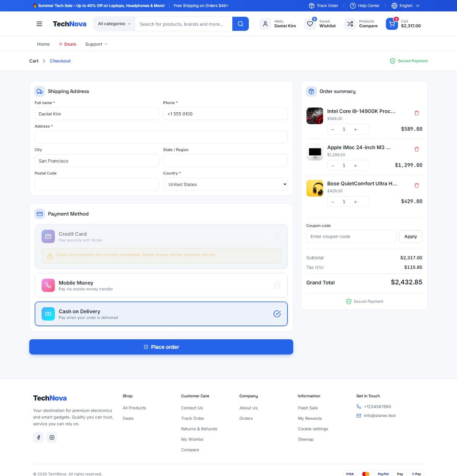Click the Checkout breadcrumb

(60, 61)
